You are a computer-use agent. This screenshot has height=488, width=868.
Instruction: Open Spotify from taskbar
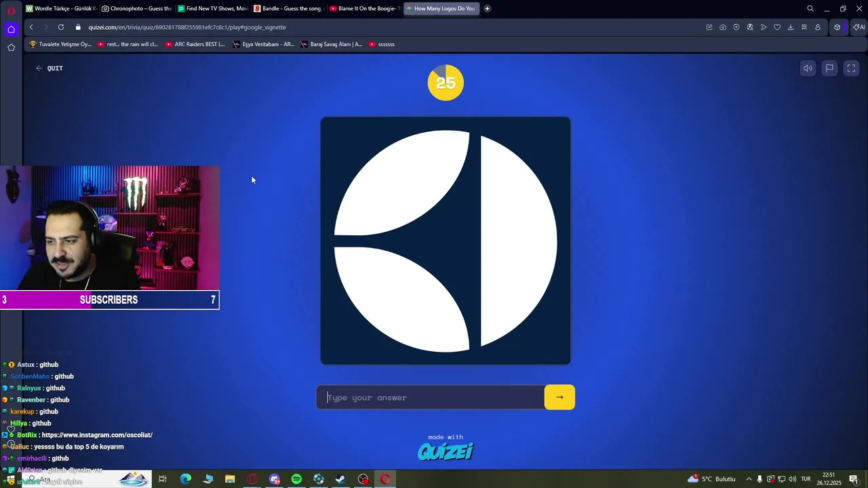(296, 479)
